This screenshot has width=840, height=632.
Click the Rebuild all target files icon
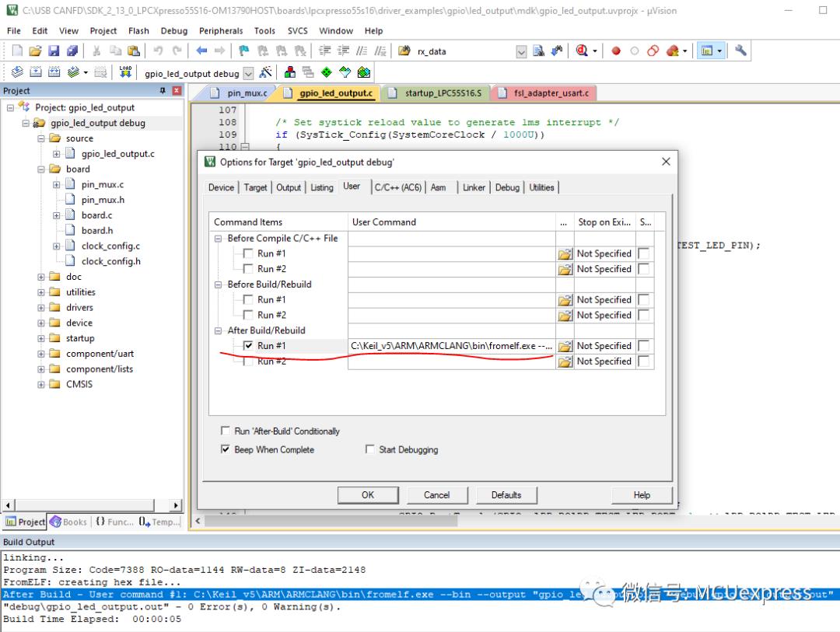pyautogui.click(x=54, y=72)
